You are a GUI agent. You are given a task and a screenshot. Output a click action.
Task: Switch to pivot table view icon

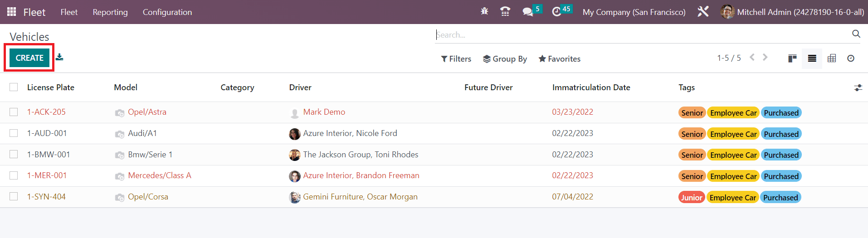click(832, 58)
